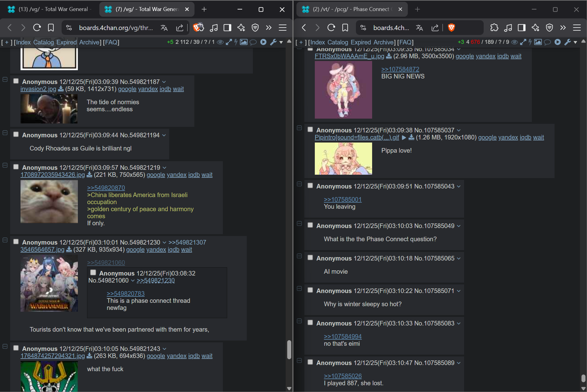The width and height of the screenshot is (587, 392).
Task: Check the box for post No.549821219
Action: click(16, 167)
